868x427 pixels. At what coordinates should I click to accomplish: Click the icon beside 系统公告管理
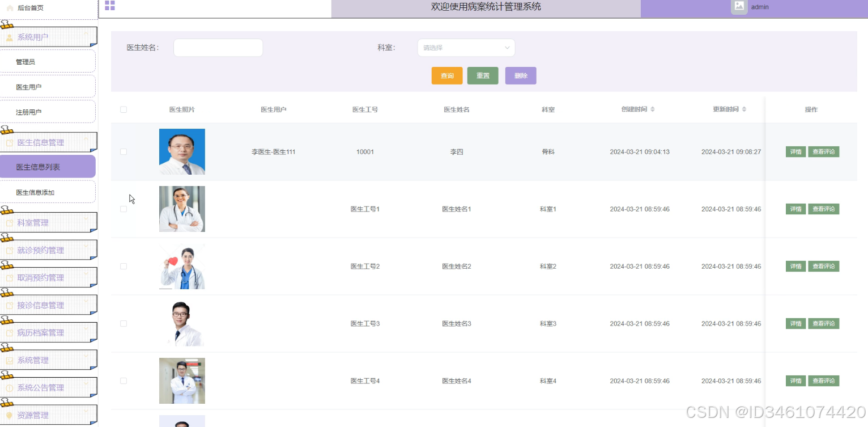click(x=10, y=388)
